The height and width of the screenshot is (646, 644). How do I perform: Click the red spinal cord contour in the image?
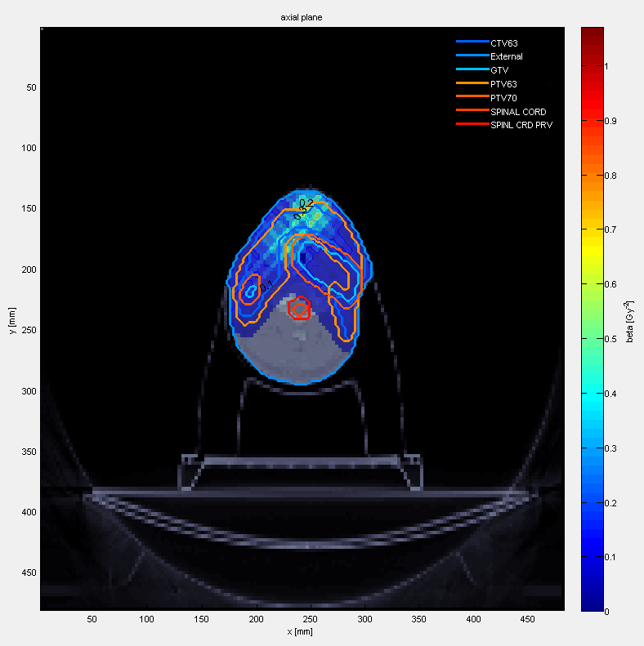(300, 308)
